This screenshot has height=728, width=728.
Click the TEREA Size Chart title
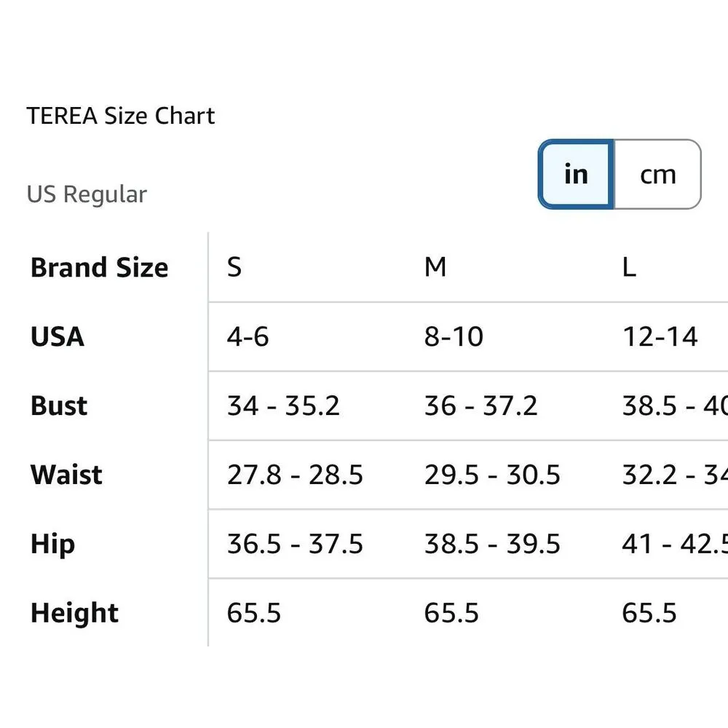[x=121, y=116]
